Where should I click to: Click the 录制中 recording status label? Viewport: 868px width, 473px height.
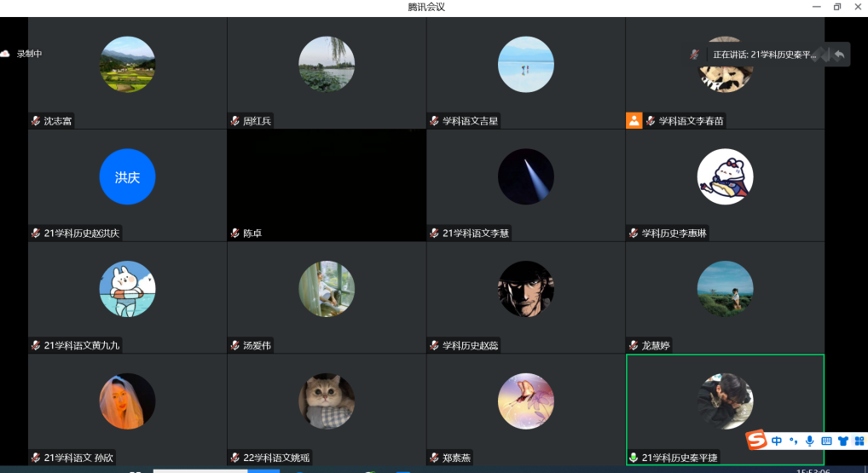[29, 54]
